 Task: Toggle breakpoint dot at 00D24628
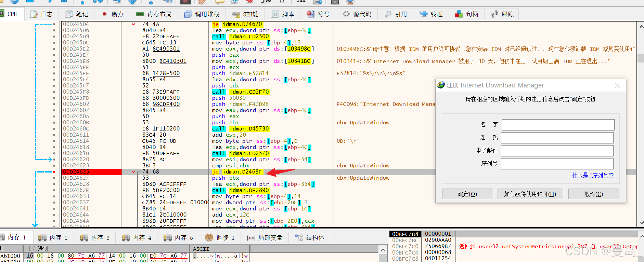click(x=54, y=184)
